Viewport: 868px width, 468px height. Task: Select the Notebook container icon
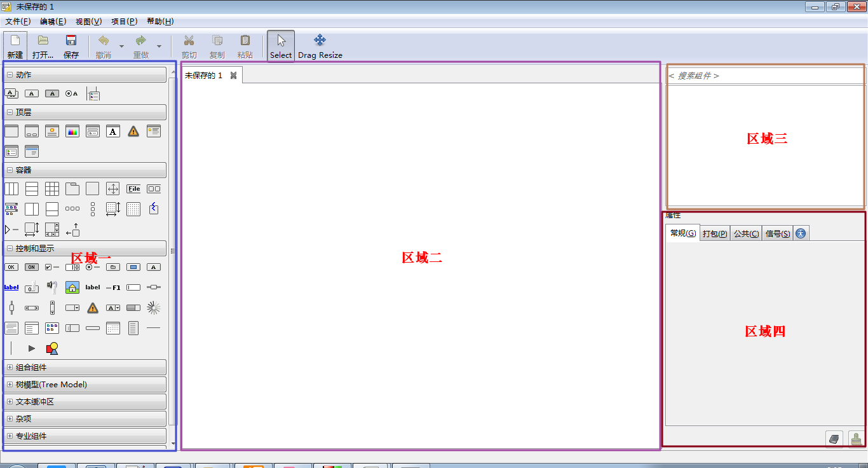click(x=72, y=189)
